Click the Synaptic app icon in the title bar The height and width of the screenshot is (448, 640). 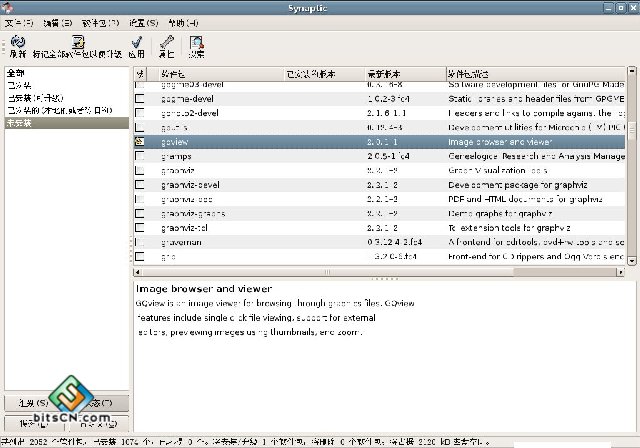click(x=7, y=7)
